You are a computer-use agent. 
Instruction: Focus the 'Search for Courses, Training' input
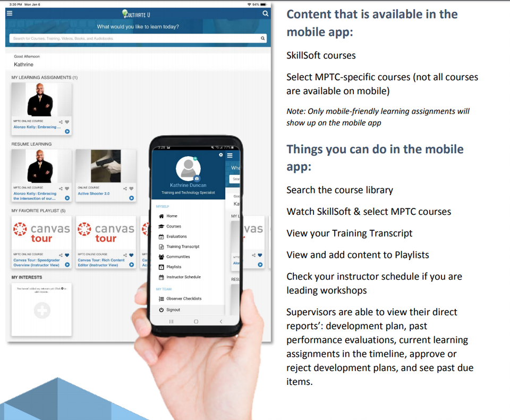(138, 38)
